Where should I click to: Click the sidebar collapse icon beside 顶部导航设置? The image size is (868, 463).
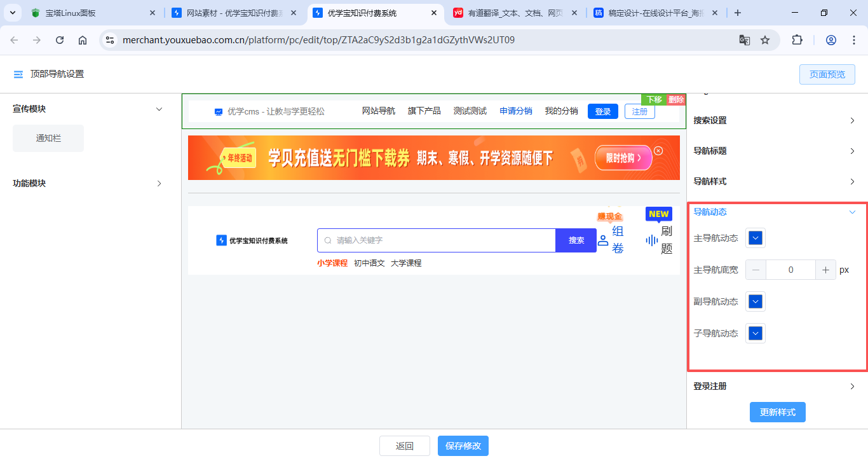[x=18, y=74]
